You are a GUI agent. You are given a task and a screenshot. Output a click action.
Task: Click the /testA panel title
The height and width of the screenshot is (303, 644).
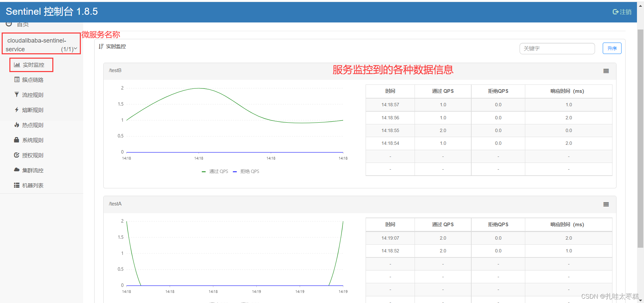tap(115, 204)
